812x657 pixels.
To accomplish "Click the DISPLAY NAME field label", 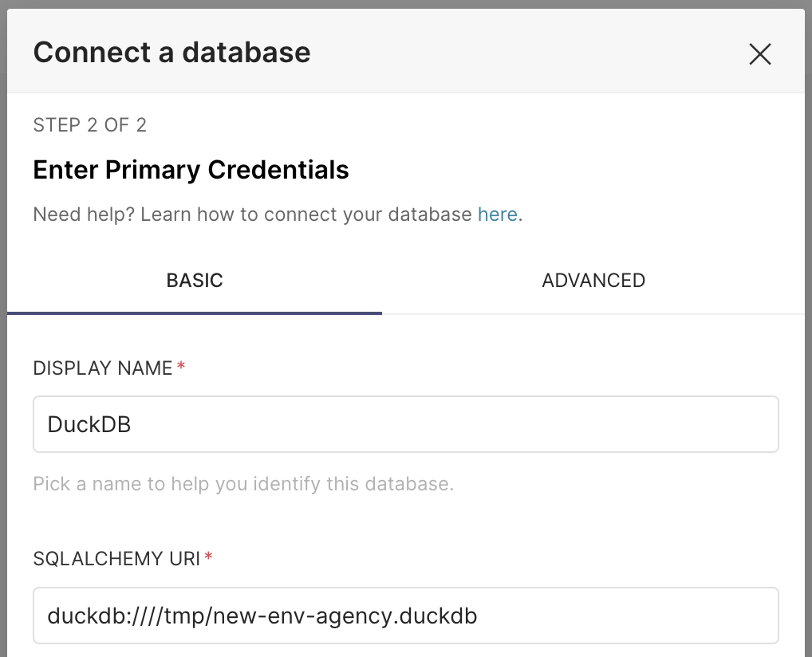I will [103, 368].
